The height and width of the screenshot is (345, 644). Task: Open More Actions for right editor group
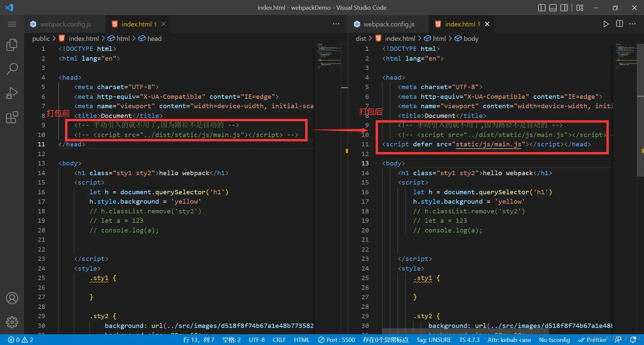pos(633,24)
